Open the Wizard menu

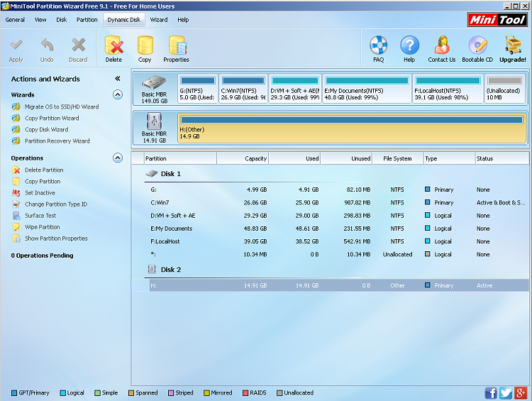159,20
